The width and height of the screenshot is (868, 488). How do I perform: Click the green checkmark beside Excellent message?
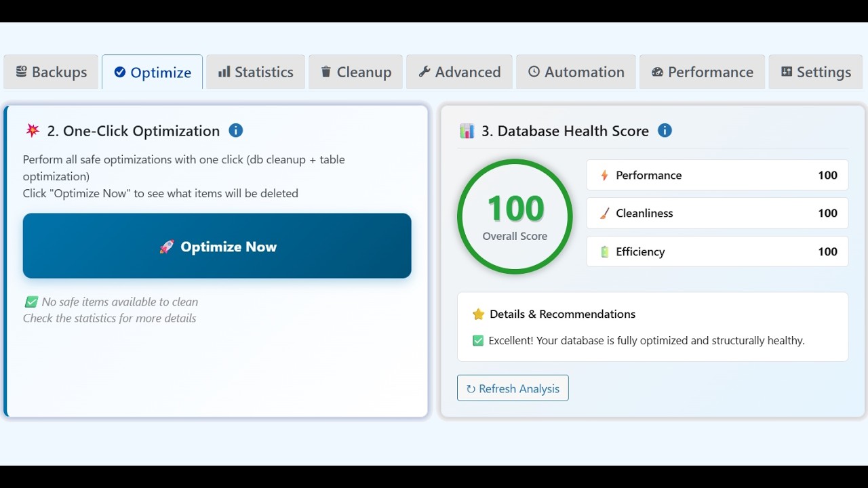[478, 340]
